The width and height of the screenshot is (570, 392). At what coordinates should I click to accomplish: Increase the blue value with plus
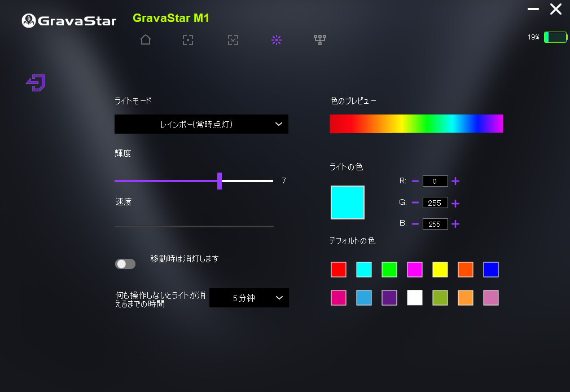pyautogui.click(x=455, y=224)
